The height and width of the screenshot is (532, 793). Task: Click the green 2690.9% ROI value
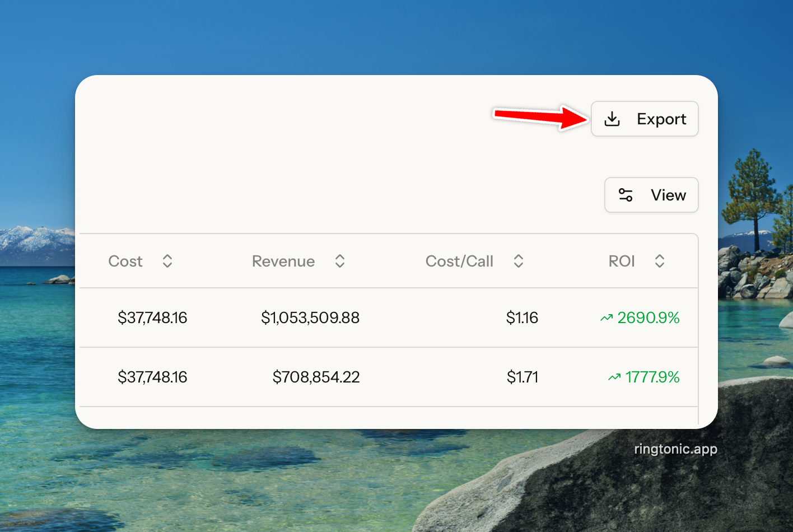[649, 318]
